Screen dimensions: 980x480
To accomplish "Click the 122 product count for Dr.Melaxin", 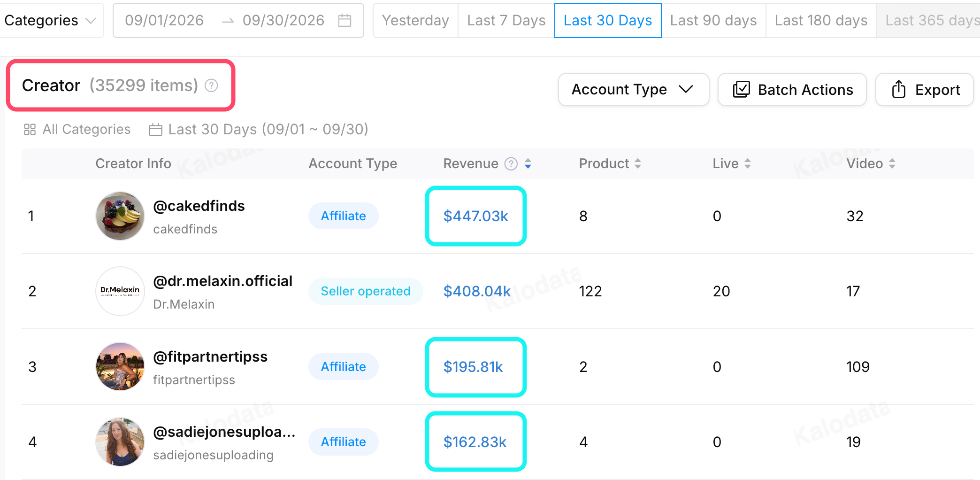I will coord(590,291).
